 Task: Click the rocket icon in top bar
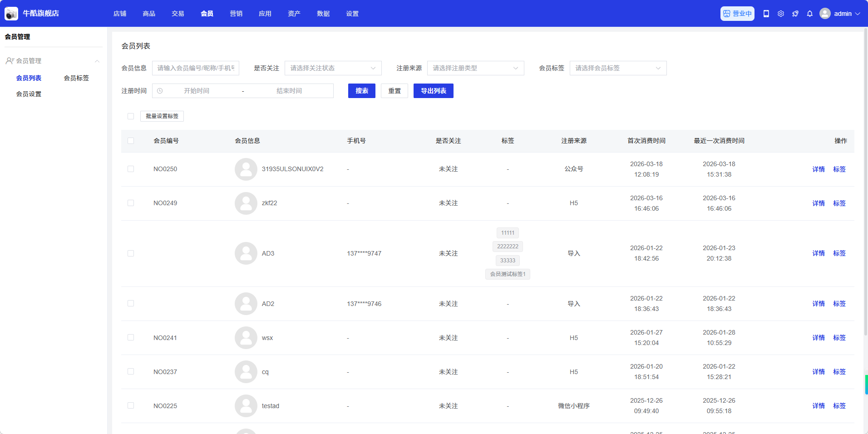[x=795, y=14]
